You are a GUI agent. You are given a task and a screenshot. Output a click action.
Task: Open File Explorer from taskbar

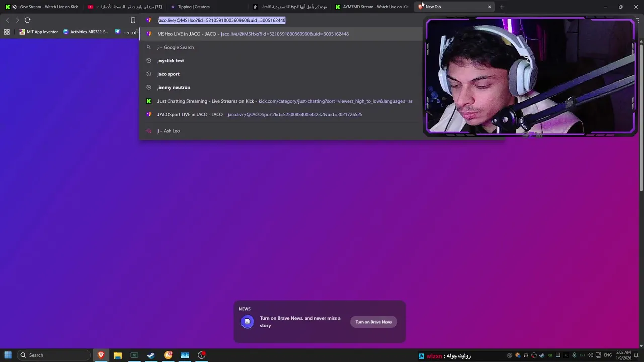(x=117, y=355)
